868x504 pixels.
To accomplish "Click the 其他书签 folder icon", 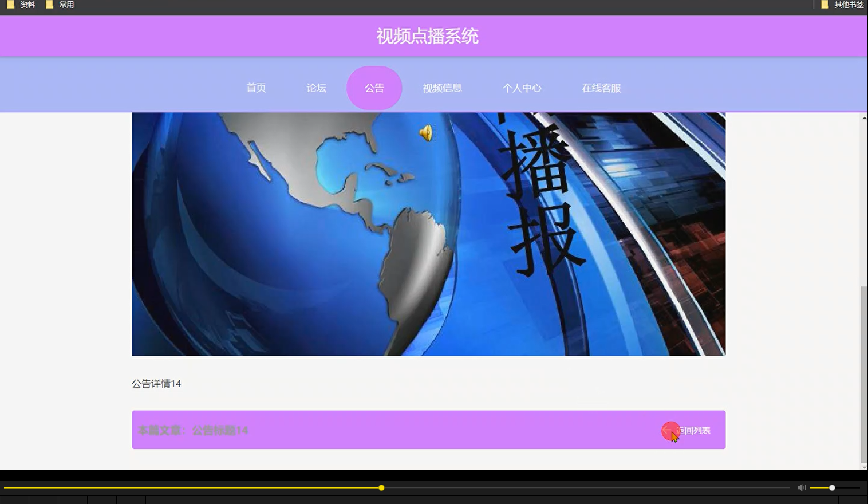I will tap(823, 4).
